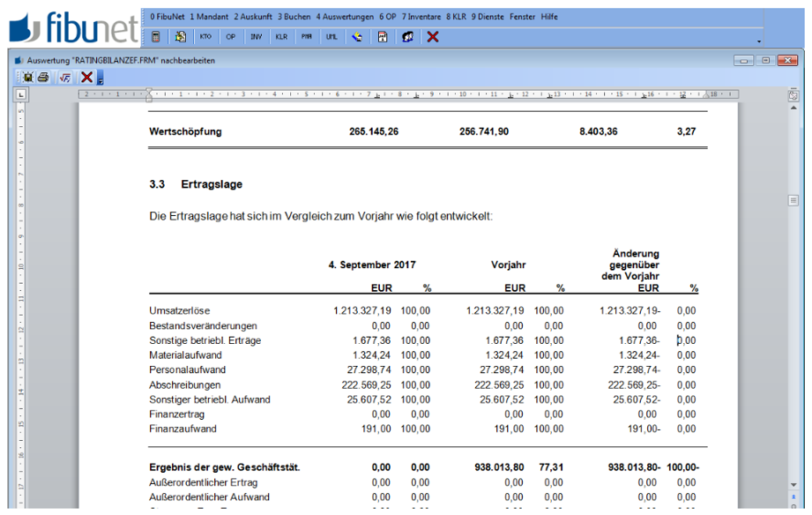This screenshot has width=812, height=515.
Task: Open the 0 FibuNet menu
Action: (168, 17)
